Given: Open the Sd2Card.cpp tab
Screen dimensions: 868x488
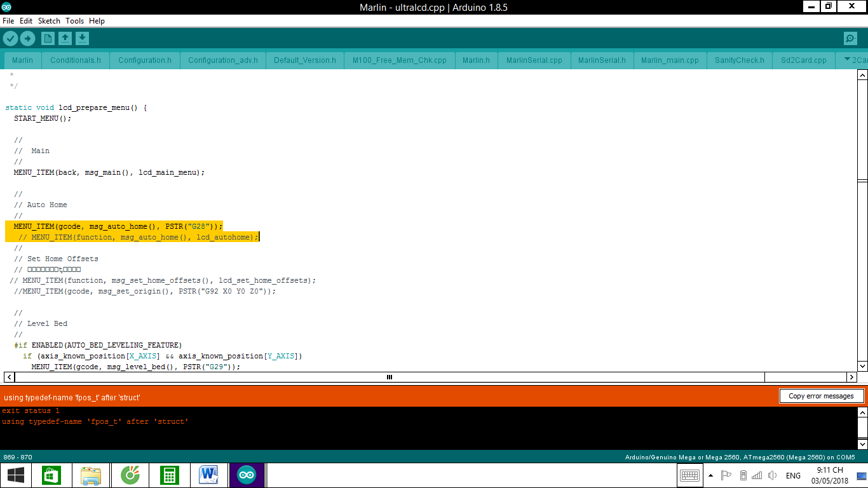Looking at the screenshot, I should [804, 60].
